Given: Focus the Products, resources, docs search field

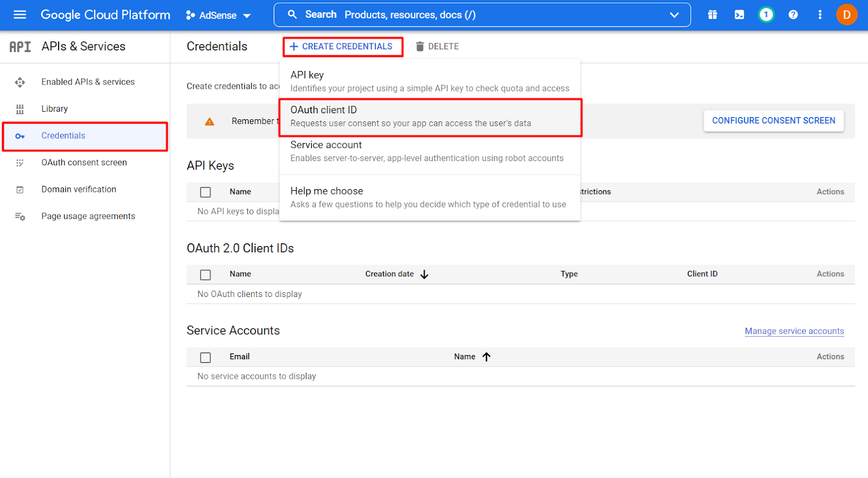Looking at the screenshot, I should pos(482,15).
